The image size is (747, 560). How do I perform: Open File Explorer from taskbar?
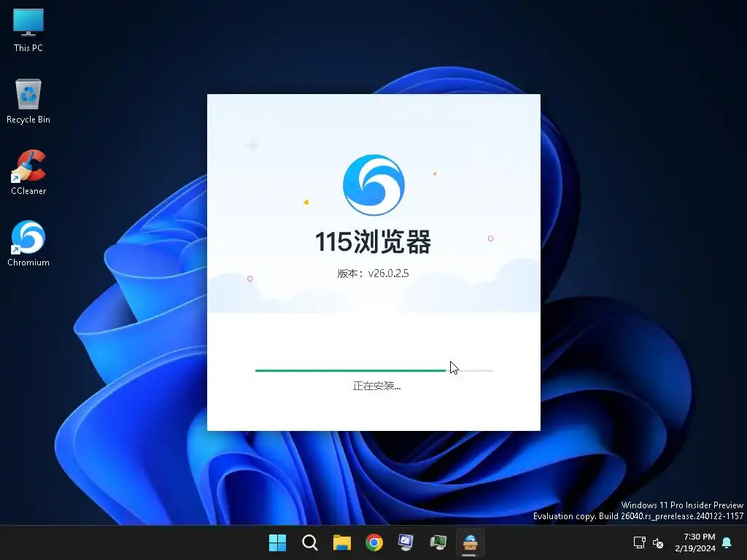coord(341,542)
